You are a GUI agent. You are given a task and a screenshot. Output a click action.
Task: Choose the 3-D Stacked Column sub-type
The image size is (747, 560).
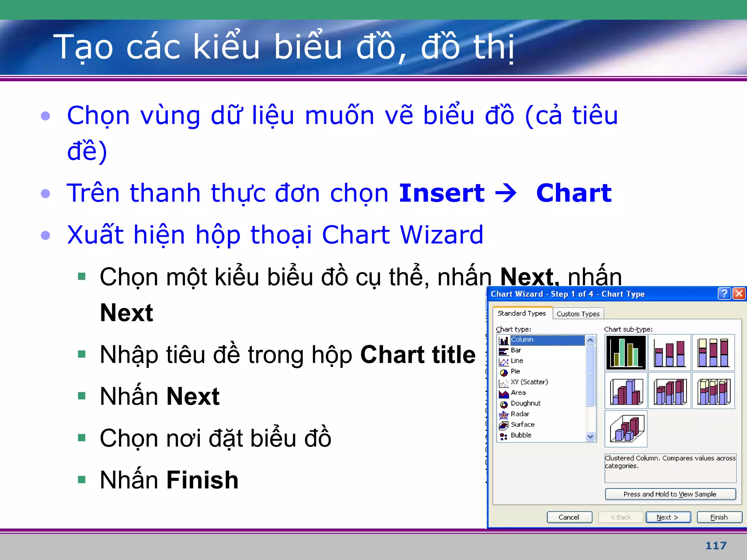[670, 391]
